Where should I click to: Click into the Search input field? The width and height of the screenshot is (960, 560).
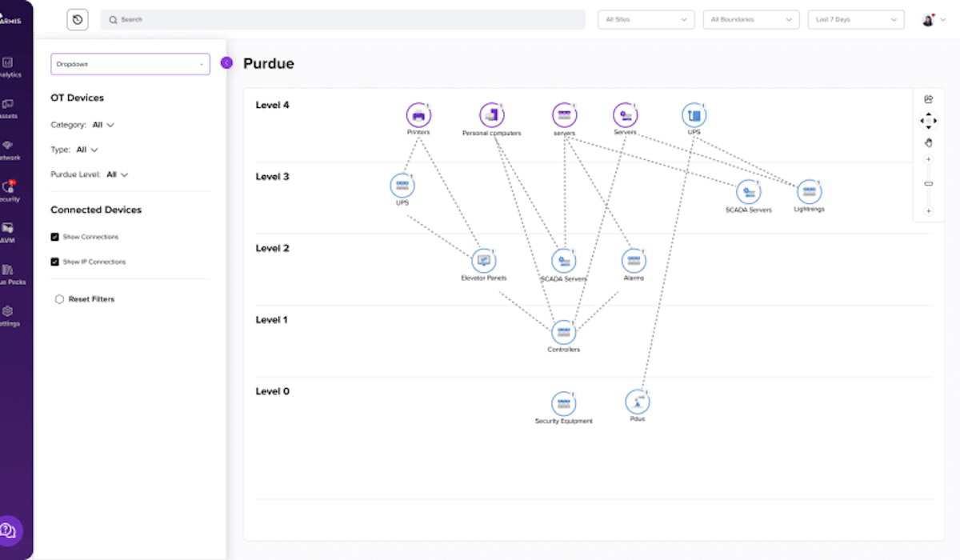click(x=344, y=20)
